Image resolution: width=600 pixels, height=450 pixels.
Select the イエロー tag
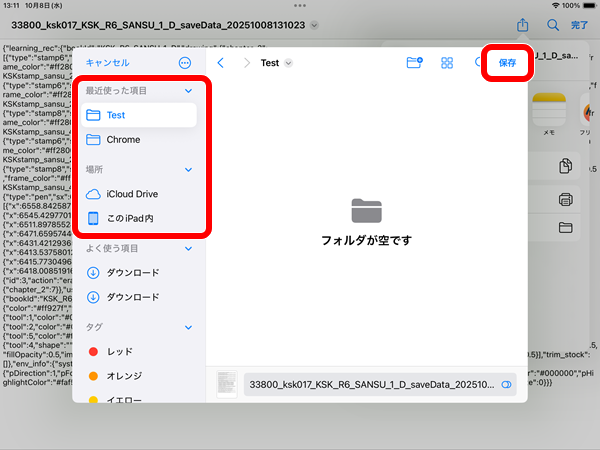point(139,399)
